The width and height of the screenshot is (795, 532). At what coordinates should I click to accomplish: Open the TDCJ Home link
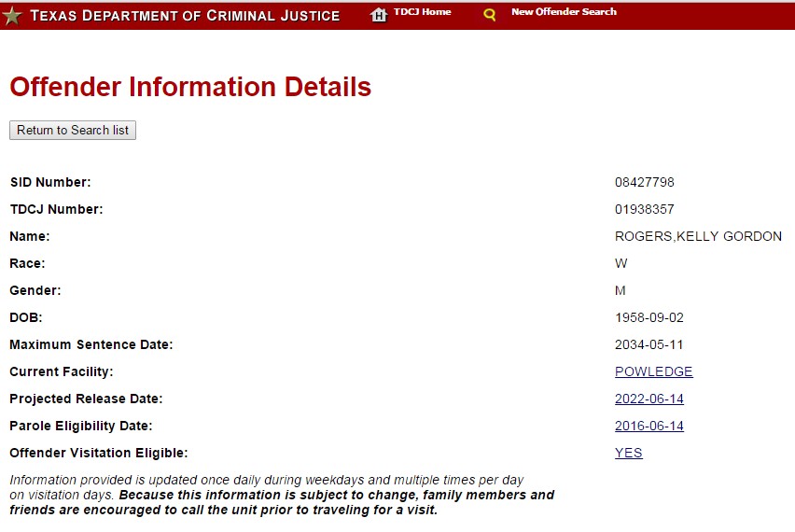pos(423,11)
